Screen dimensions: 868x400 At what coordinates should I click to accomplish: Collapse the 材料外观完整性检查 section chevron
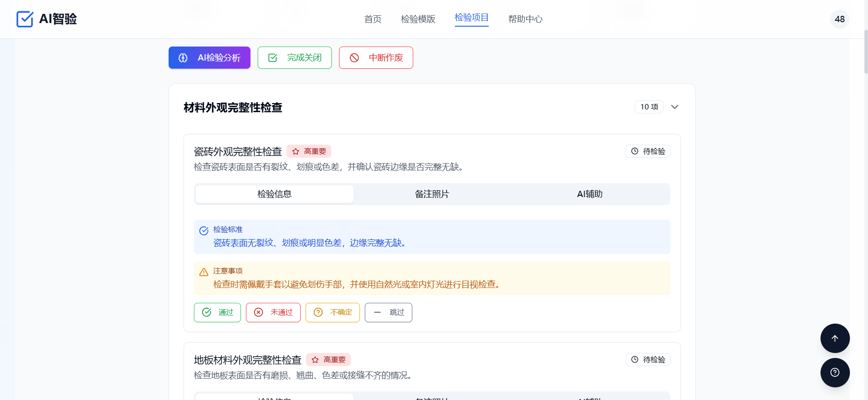coord(675,107)
